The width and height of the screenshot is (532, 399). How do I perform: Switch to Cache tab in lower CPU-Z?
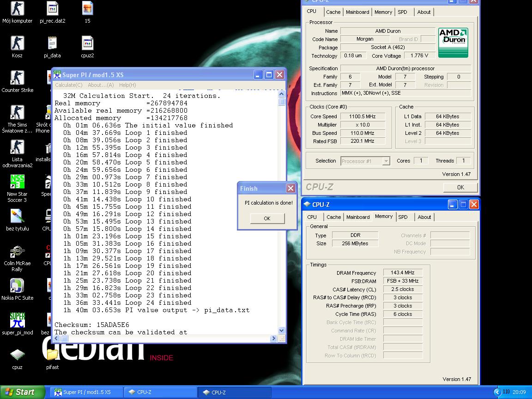(333, 217)
